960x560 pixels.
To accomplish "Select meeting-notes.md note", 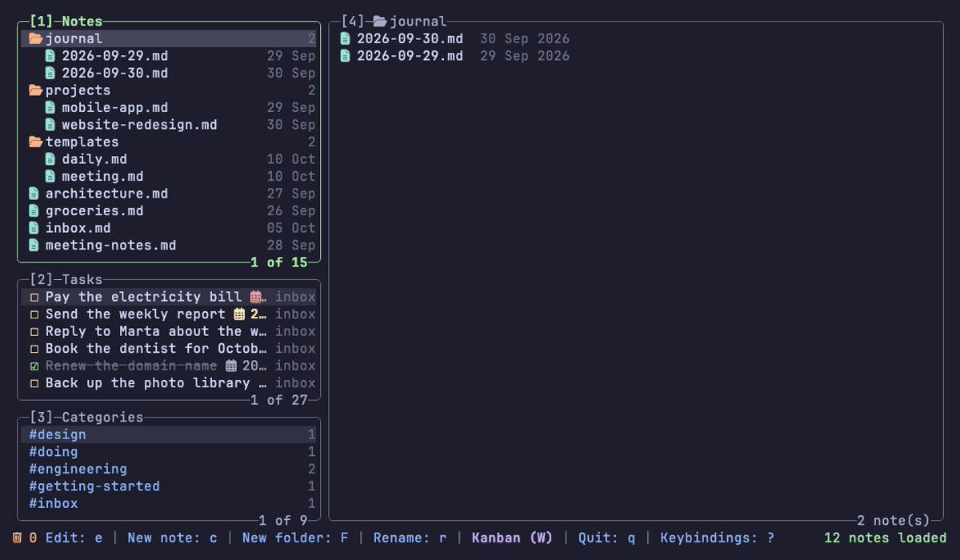I will coord(169,245).
